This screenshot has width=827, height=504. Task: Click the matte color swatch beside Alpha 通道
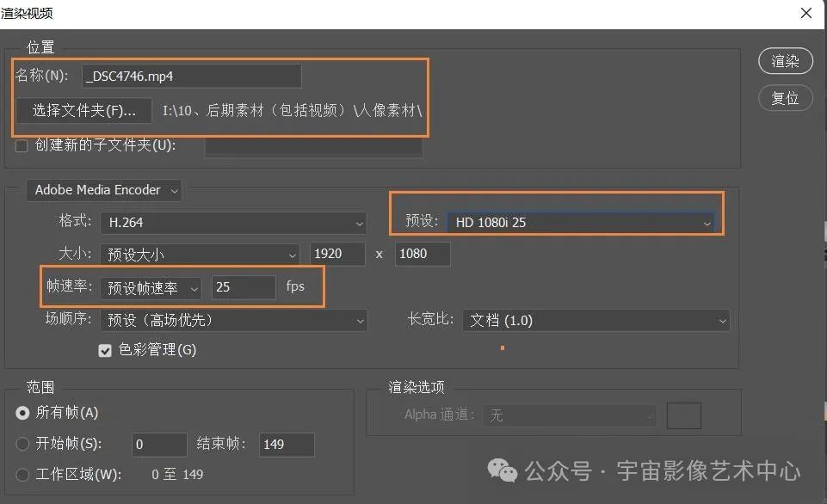coord(684,415)
